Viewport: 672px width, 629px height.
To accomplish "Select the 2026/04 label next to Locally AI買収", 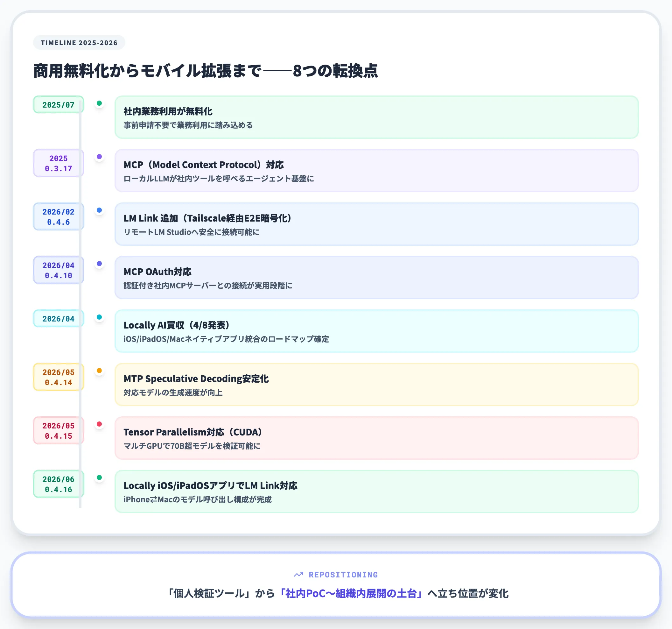I will pos(58,319).
